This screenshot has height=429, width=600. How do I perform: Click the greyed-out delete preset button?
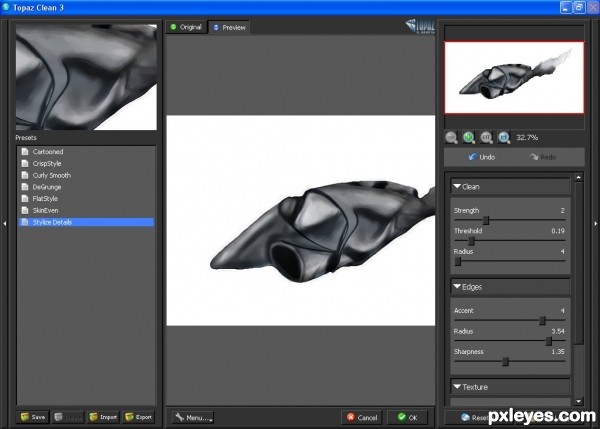coord(68,417)
